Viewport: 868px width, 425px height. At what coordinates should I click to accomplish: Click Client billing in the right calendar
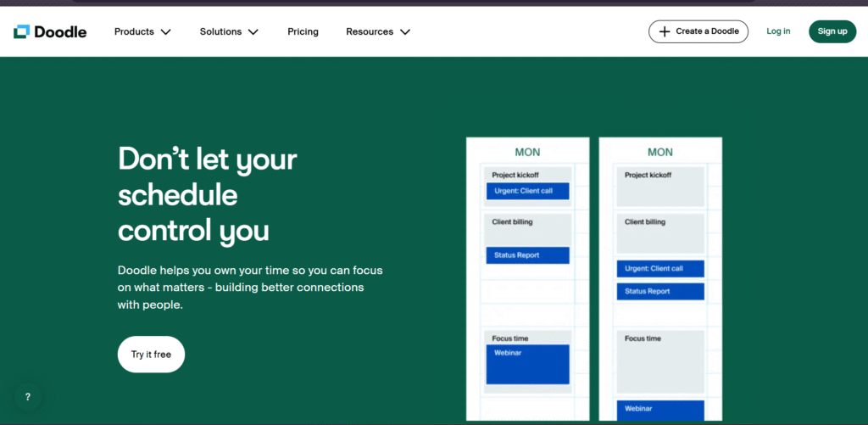tap(660, 234)
